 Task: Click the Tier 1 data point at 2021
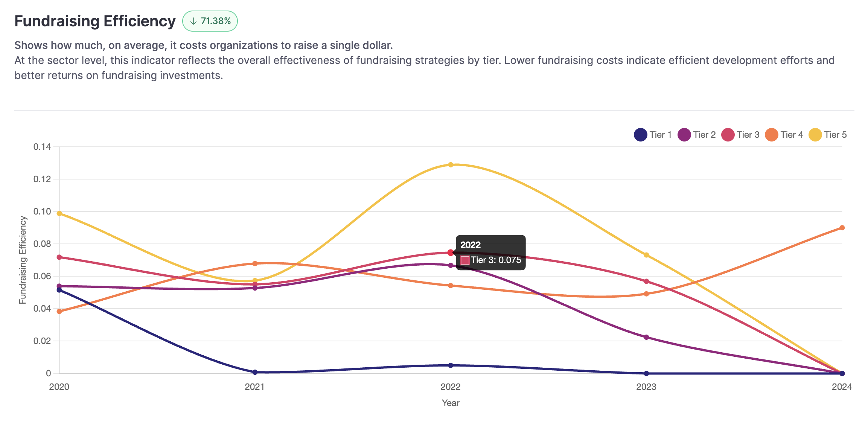tap(255, 372)
